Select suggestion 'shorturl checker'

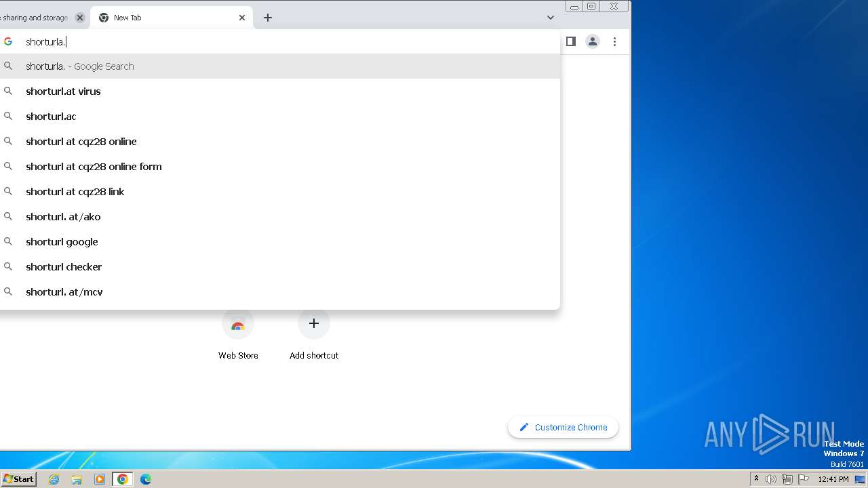pyautogui.click(x=280, y=267)
